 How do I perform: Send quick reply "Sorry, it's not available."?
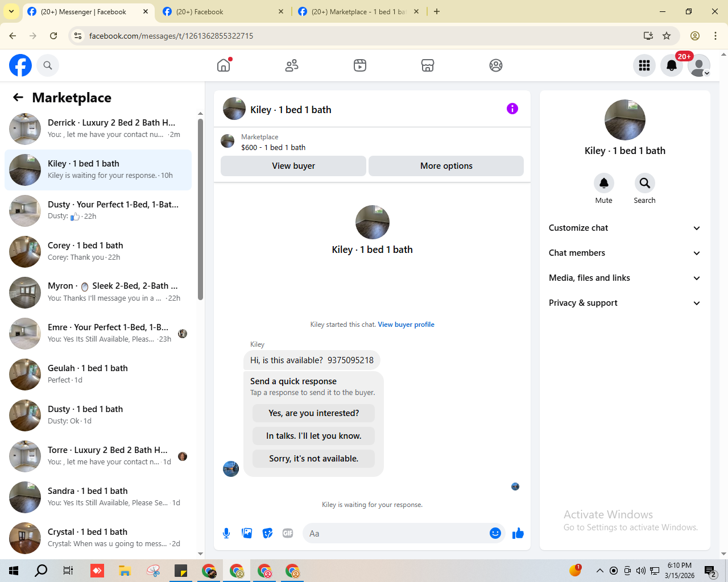tap(314, 459)
